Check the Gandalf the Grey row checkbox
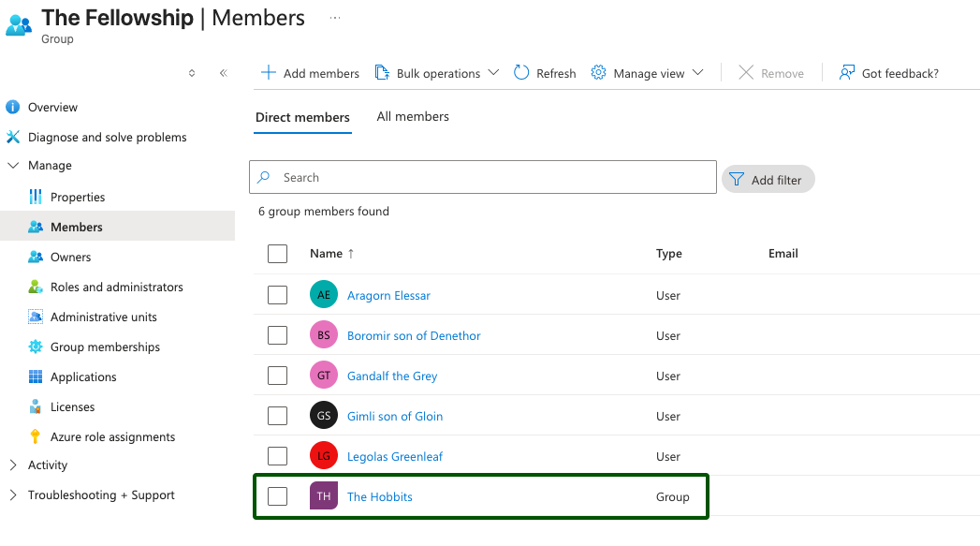The height and width of the screenshot is (546, 980). pyautogui.click(x=277, y=376)
